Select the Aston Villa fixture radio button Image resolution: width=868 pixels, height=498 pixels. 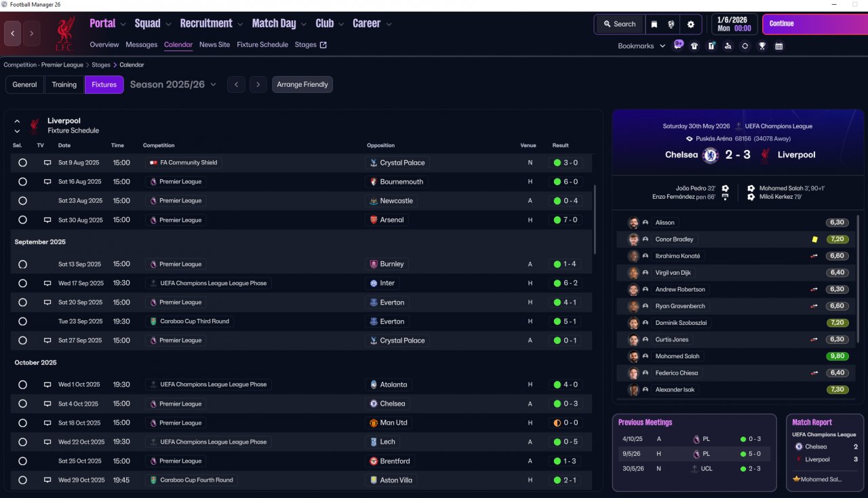tap(22, 480)
